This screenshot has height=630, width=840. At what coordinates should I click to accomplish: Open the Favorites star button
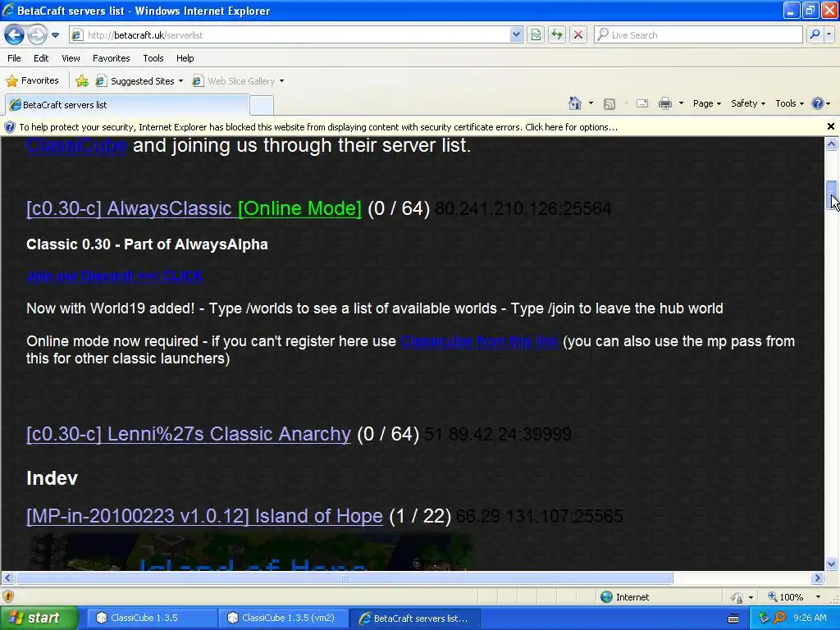tap(32, 81)
